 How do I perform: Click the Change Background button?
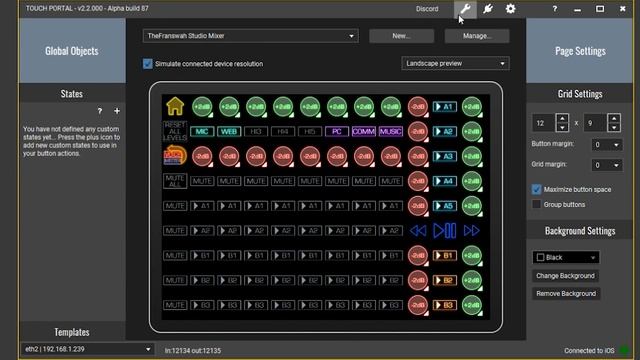(565, 276)
